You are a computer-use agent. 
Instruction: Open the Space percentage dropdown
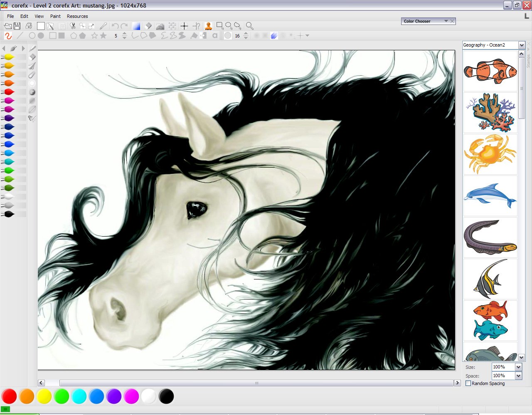518,375
